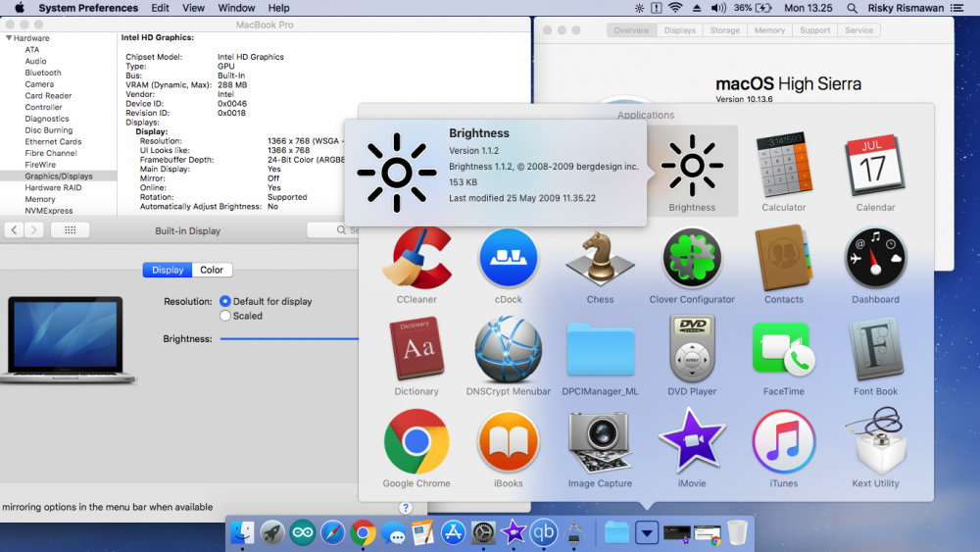Select Ethernet Cards in Hardware list
The width and height of the screenshot is (980, 552).
[53, 142]
